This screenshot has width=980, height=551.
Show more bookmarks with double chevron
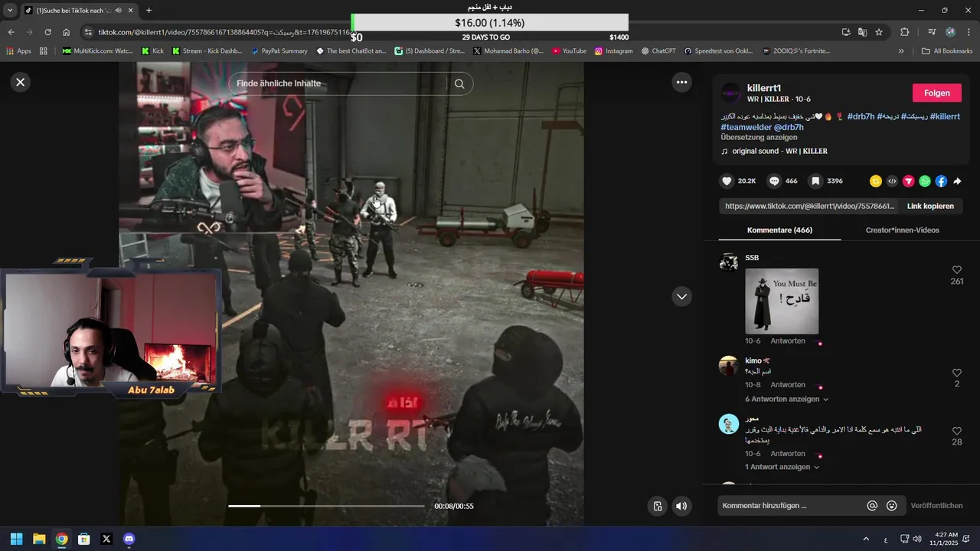[901, 51]
